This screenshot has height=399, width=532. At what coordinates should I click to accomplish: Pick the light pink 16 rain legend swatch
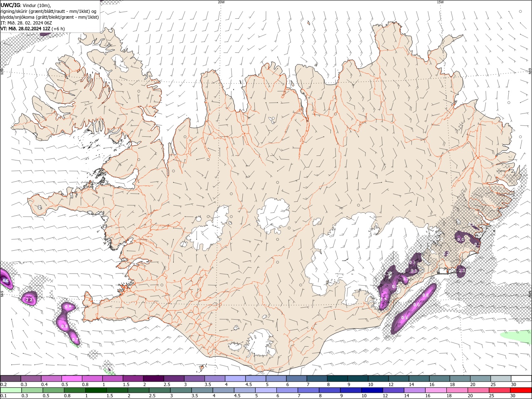click(436, 390)
